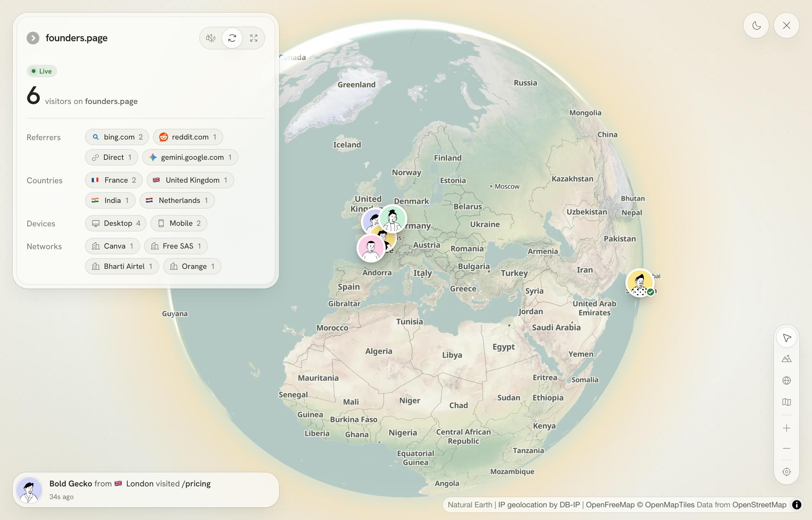The width and height of the screenshot is (812, 520).
Task: Click the Greenland map label
Action: click(x=356, y=84)
